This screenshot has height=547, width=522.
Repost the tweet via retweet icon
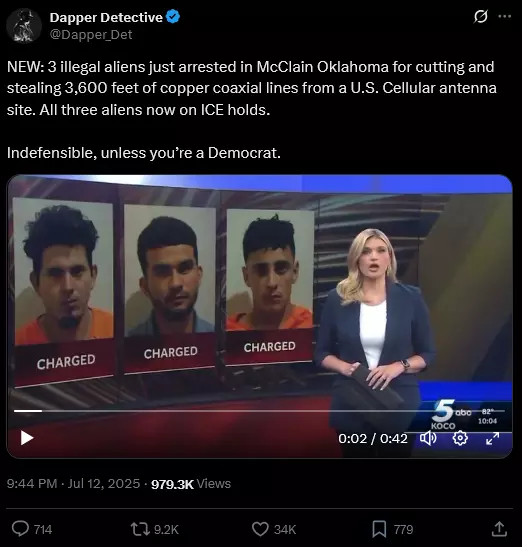pos(140,529)
